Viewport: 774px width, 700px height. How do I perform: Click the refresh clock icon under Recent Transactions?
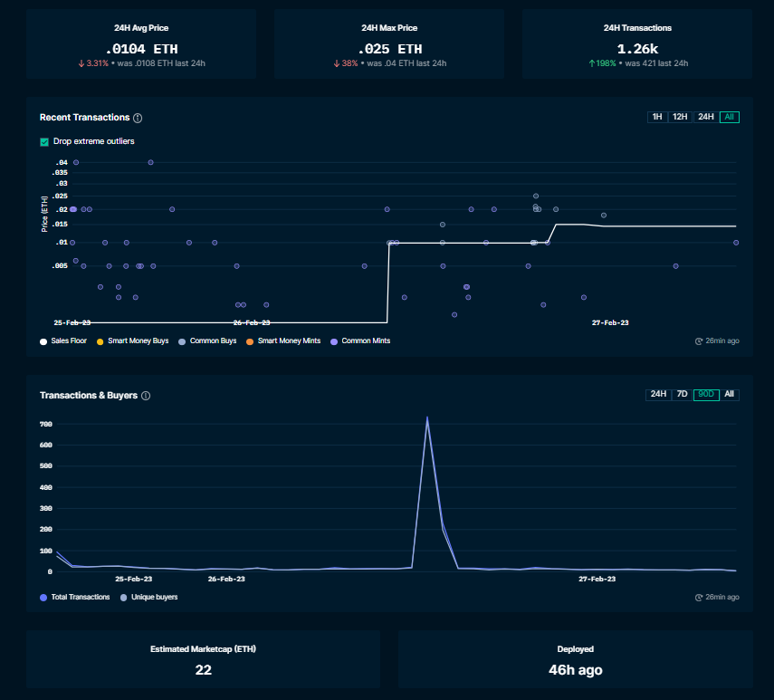699,341
